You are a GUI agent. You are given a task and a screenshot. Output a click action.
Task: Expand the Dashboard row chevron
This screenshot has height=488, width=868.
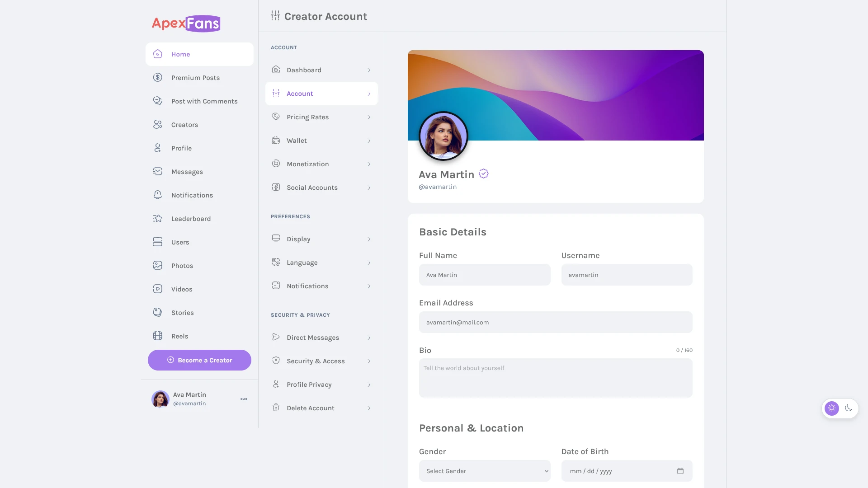pyautogui.click(x=369, y=70)
